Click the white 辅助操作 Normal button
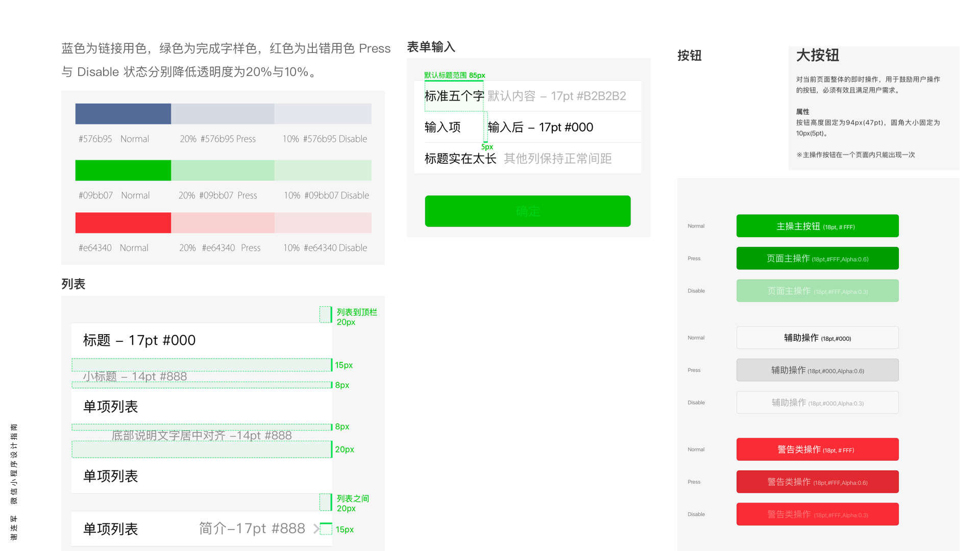This screenshot has width=980, height=551. coord(817,338)
